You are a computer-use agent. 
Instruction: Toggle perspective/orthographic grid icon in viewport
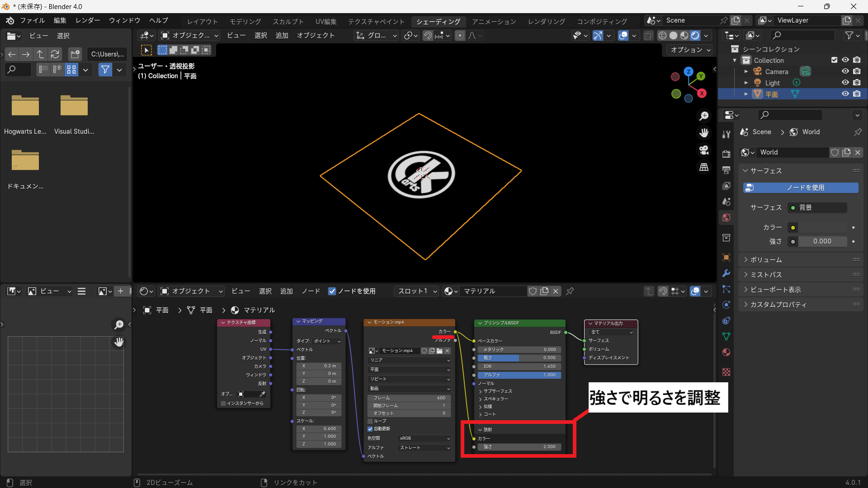click(704, 167)
